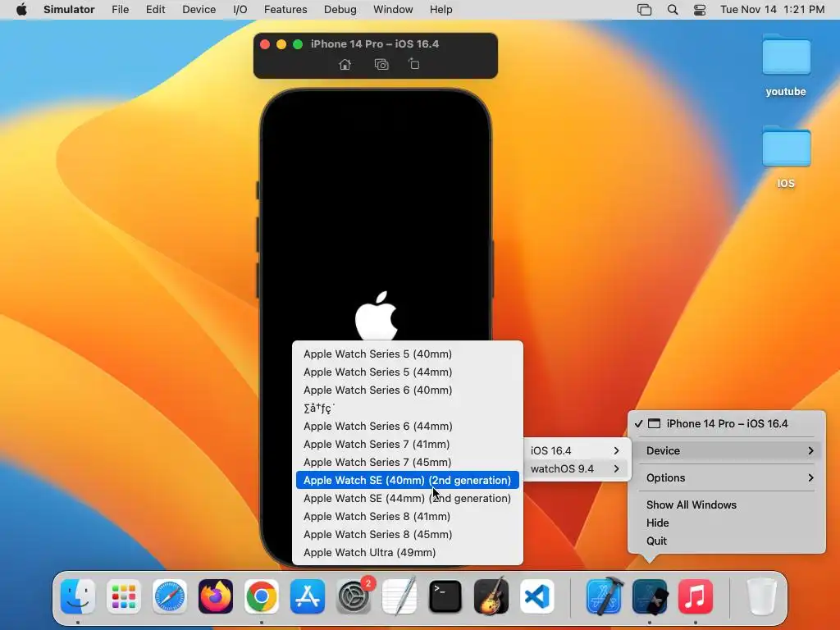Launch GarageBand from the Dock
This screenshot has width=840, height=630.
coord(491,596)
